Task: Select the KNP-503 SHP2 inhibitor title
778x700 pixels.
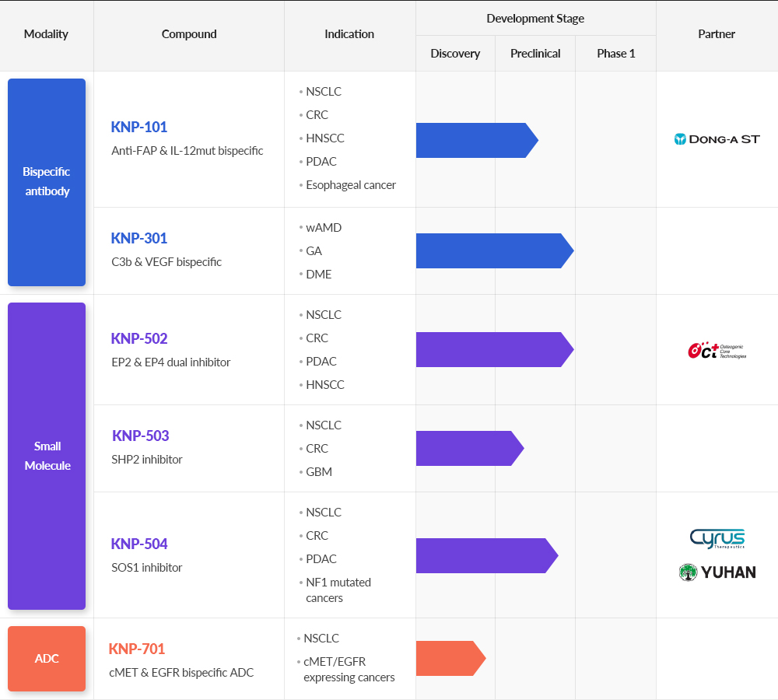Action: 140,436
